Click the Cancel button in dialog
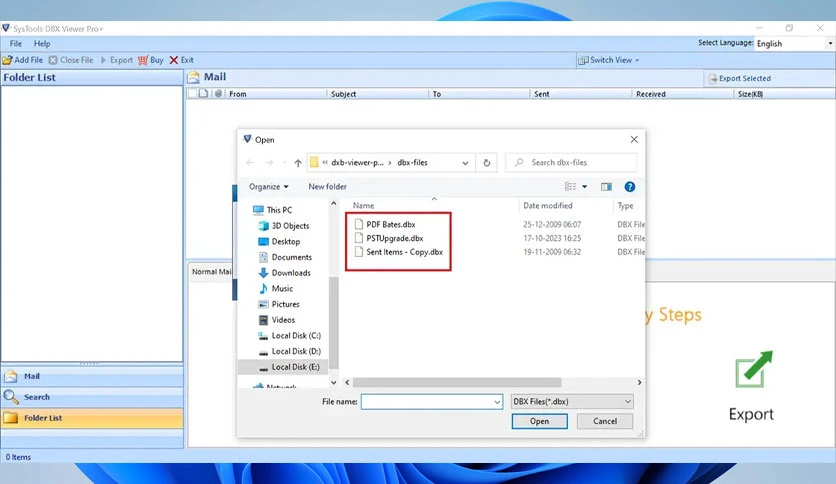The width and height of the screenshot is (836, 484). 605,421
